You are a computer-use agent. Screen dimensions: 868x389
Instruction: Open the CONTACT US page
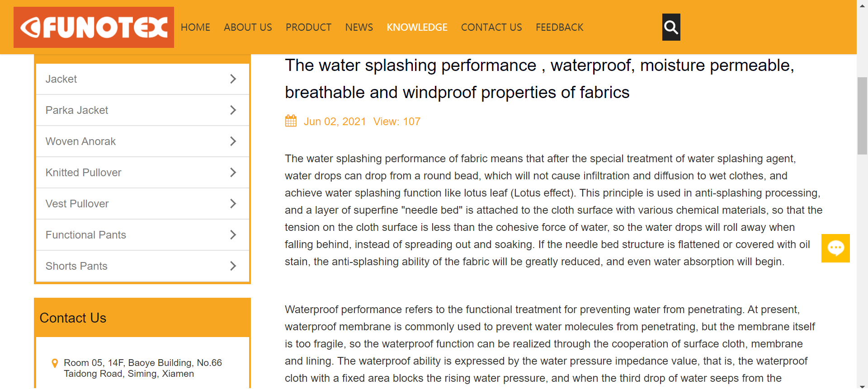pyautogui.click(x=491, y=27)
